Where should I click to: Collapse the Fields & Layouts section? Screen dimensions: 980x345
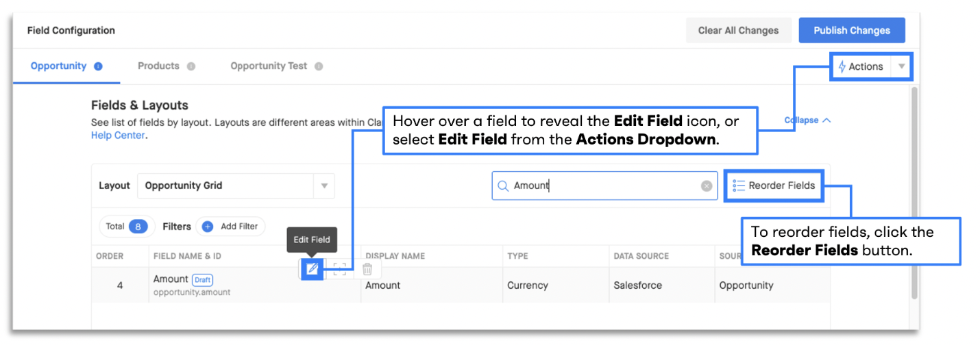808,120
